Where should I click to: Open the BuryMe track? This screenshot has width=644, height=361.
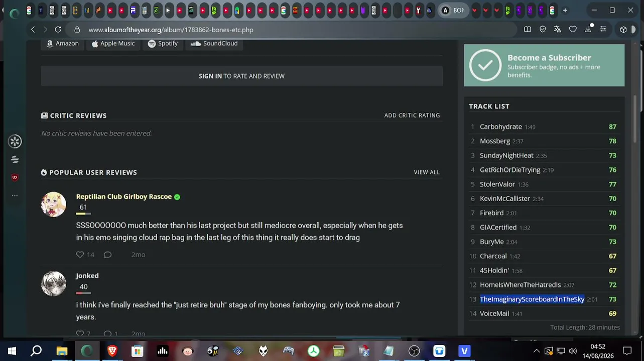(x=492, y=242)
